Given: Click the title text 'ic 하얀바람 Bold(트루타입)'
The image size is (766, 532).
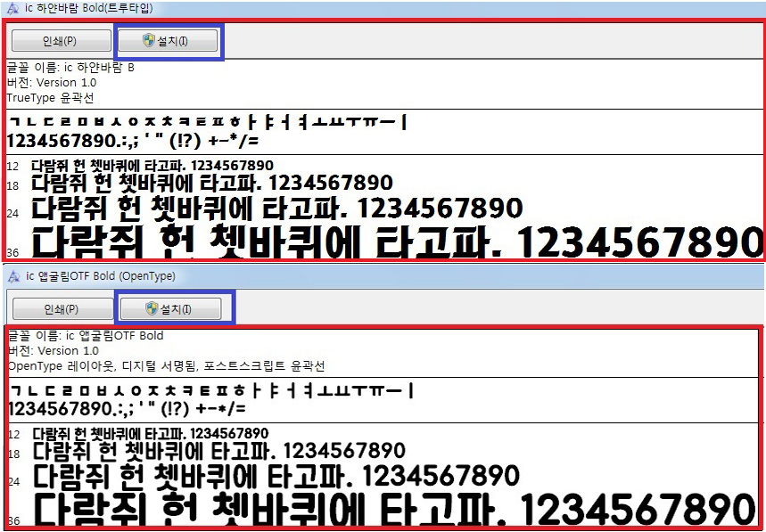Looking at the screenshot, I should coord(89,9).
